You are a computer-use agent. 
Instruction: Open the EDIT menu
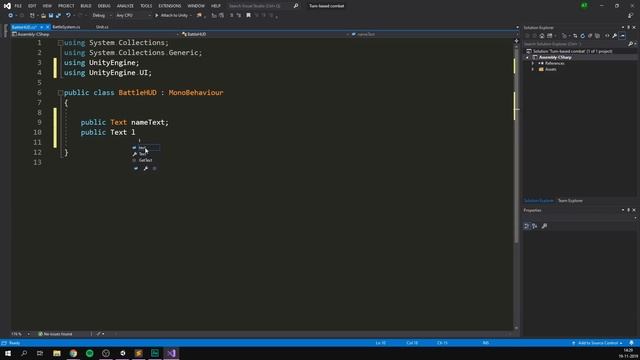pos(32,6)
